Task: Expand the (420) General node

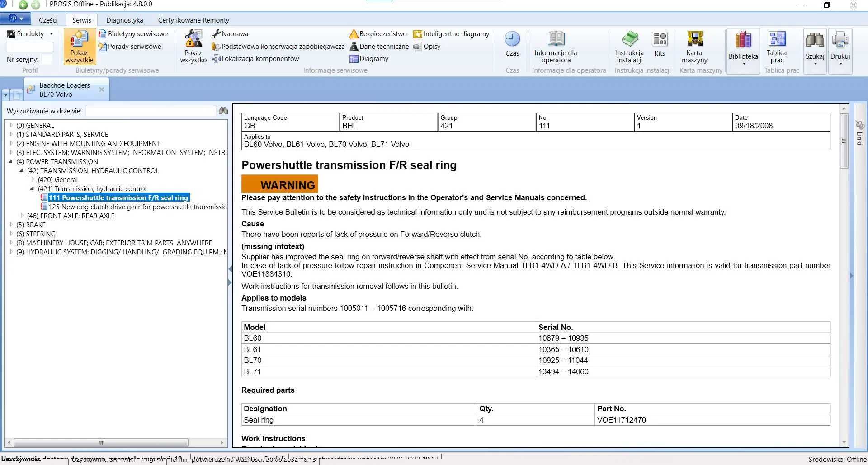Action: point(33,179)
